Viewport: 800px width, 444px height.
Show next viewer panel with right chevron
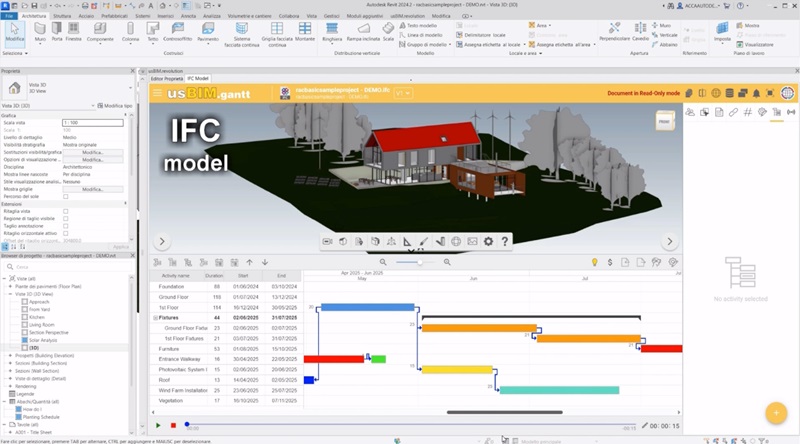[670, 241]
